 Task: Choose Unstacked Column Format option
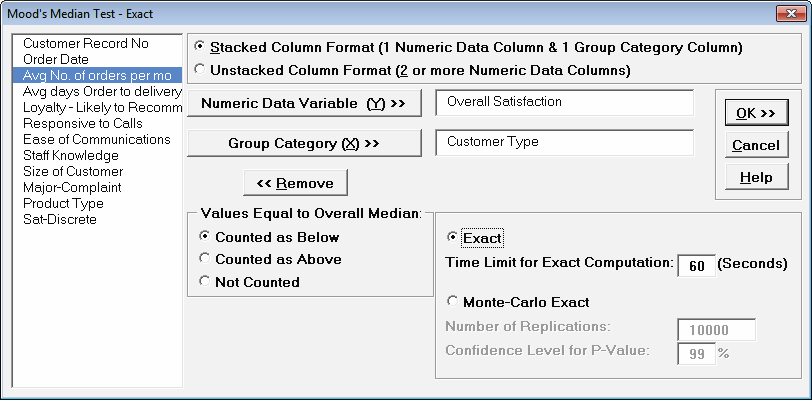pyautogui.click(x=201, y=70)
